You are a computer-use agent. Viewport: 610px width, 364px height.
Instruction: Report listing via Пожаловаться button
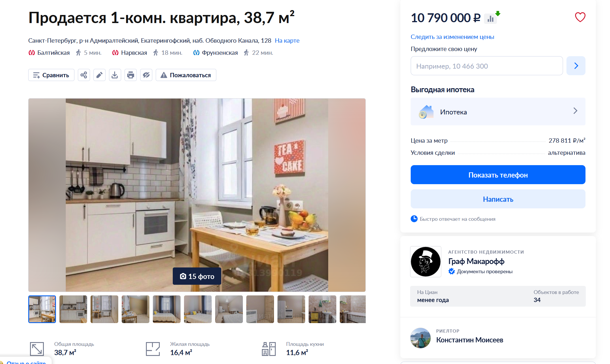(186, 75)
